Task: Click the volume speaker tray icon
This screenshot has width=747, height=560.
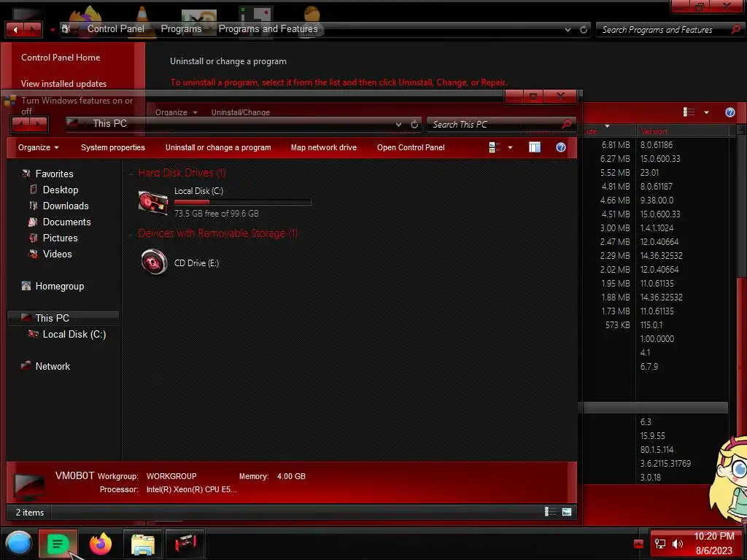Action: (x=678, y=544)
